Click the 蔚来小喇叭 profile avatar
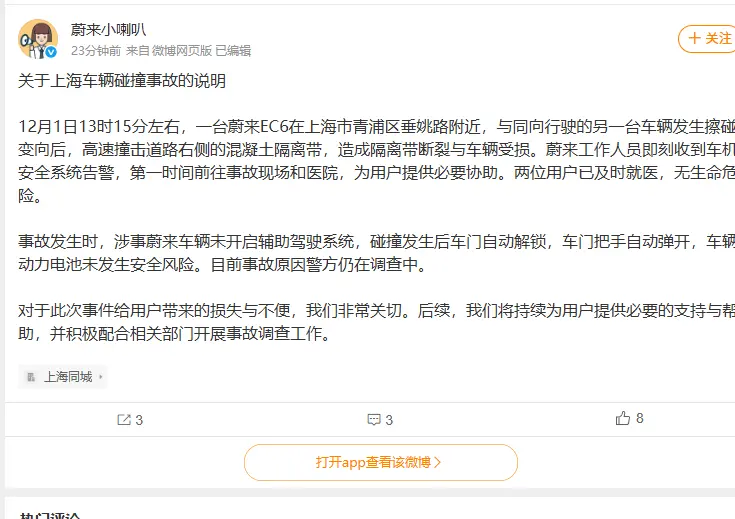Screen dimensions: 735x519 point(37,39)
